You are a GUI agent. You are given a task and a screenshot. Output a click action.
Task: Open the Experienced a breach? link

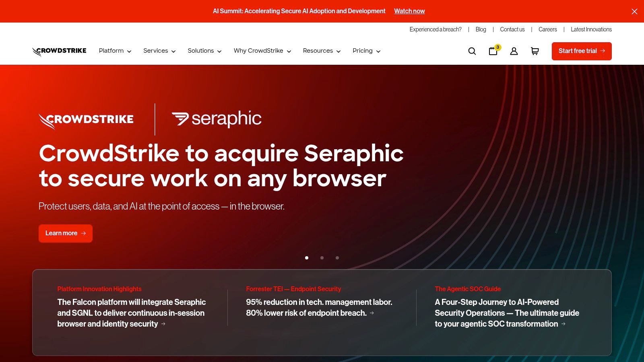[x=436, y=29]
